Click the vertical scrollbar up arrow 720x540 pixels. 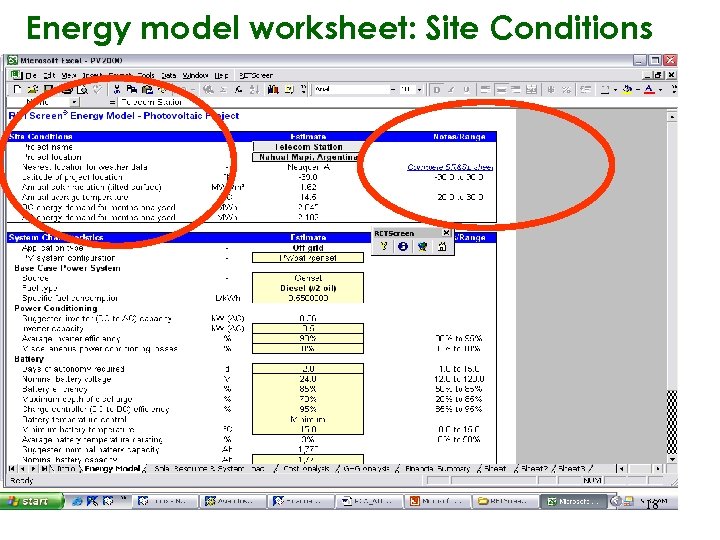(x=672, y=117)
